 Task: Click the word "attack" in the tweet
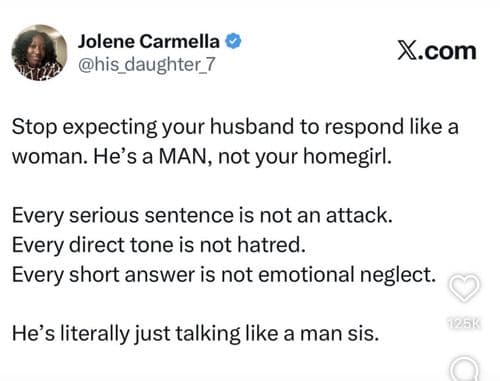tap(357, 215)
